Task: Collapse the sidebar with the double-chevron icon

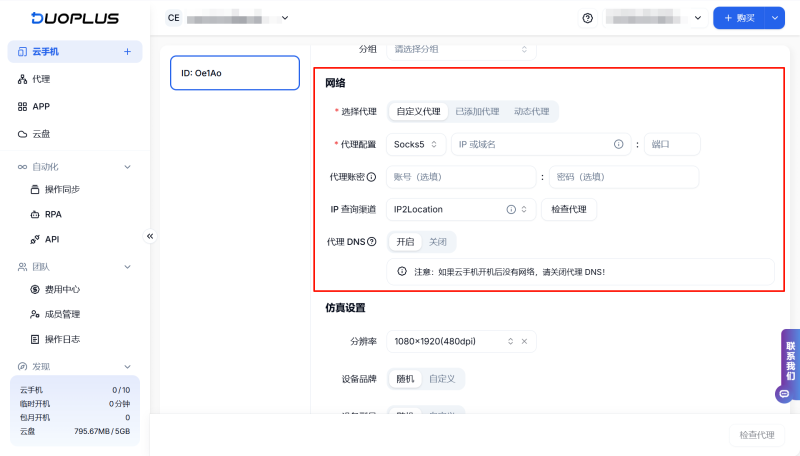Action: (x=150, y=236)
